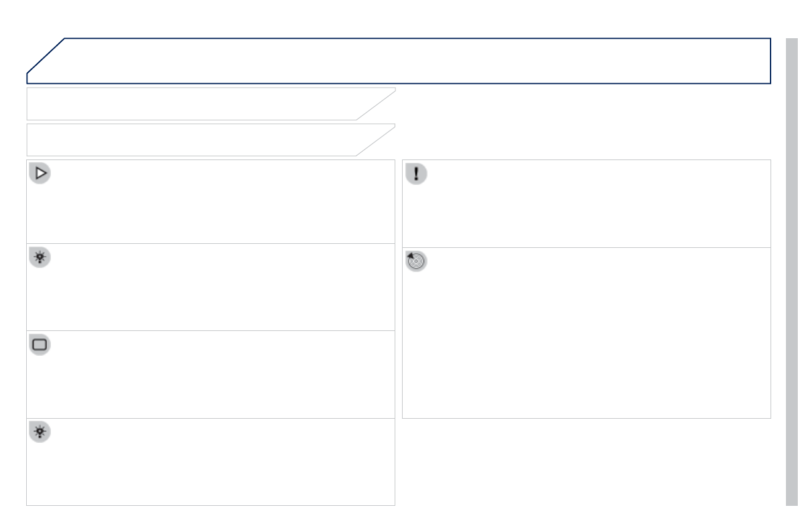Click the play triangle icon

click(x=40, y=174)
